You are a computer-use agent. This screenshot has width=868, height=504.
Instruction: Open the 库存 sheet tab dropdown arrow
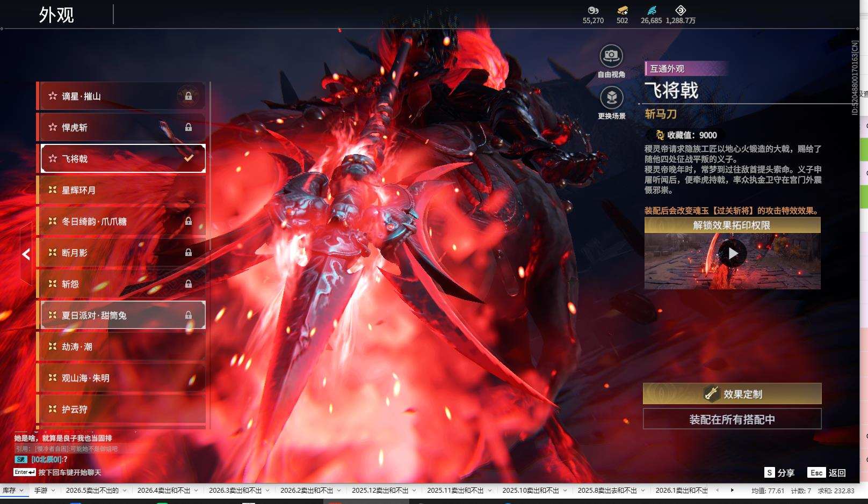[x=21, y=491]
